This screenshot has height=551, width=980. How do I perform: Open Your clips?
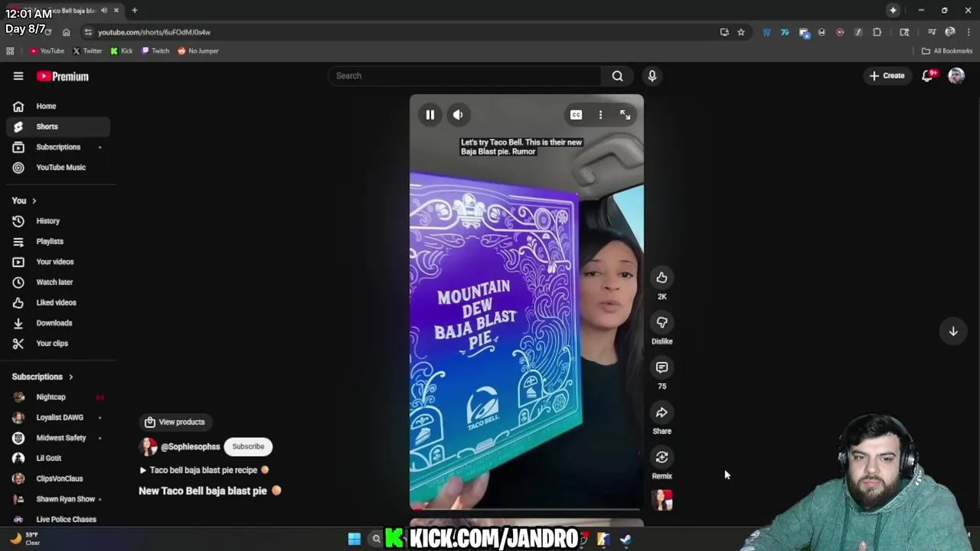(58, 344)
